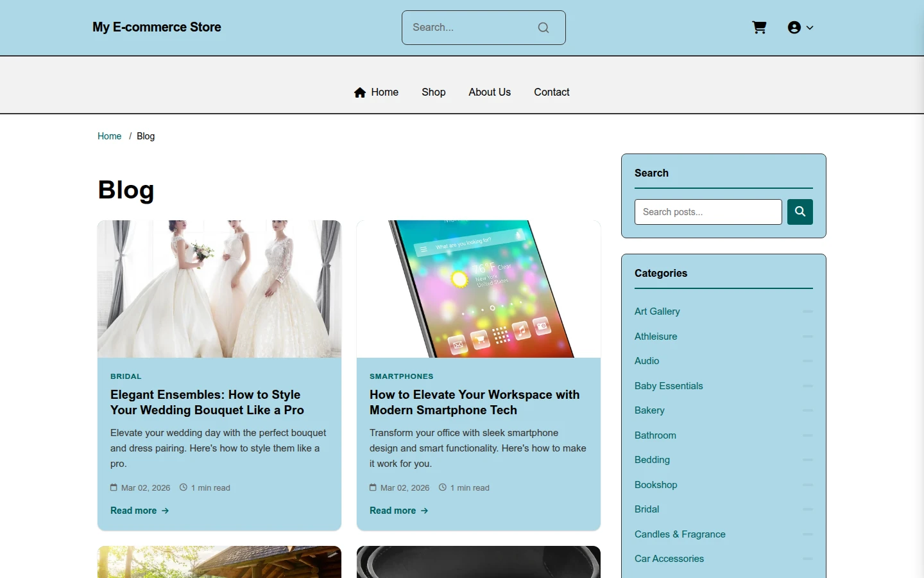Go to the About Us page

click(490, 92)
